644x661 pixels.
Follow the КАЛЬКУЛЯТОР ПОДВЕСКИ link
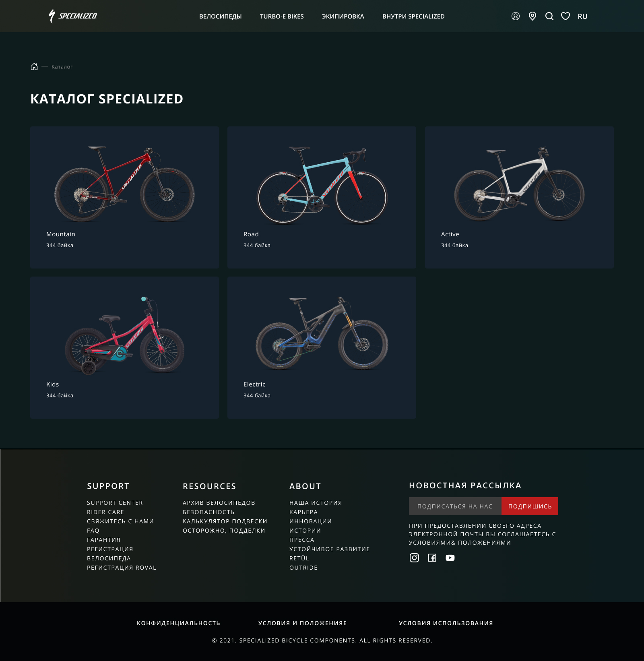[225, 521]
